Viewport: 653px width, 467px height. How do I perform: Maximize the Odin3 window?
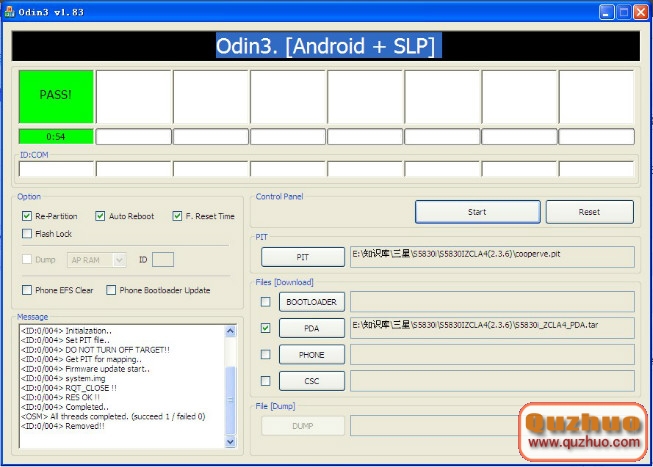click(x=623, y=12)
